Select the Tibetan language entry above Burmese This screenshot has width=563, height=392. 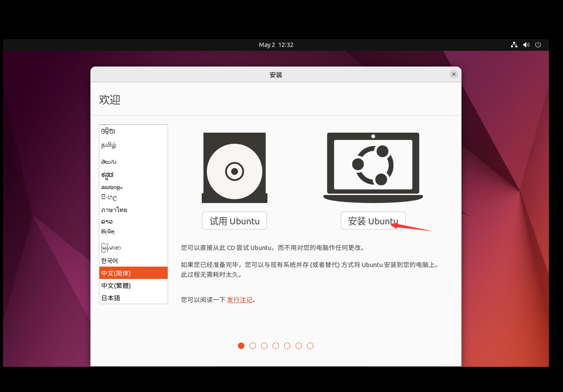pos(133,232)
